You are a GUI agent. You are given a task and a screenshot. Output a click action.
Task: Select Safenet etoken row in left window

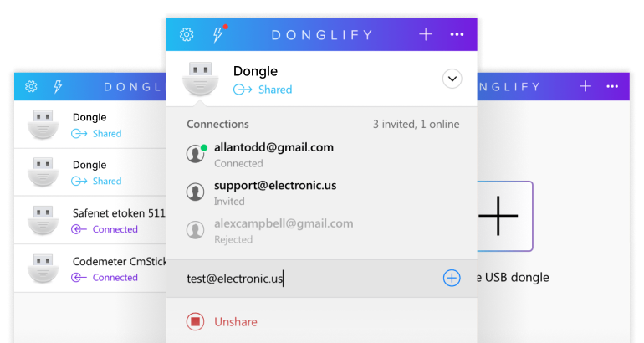90,220
